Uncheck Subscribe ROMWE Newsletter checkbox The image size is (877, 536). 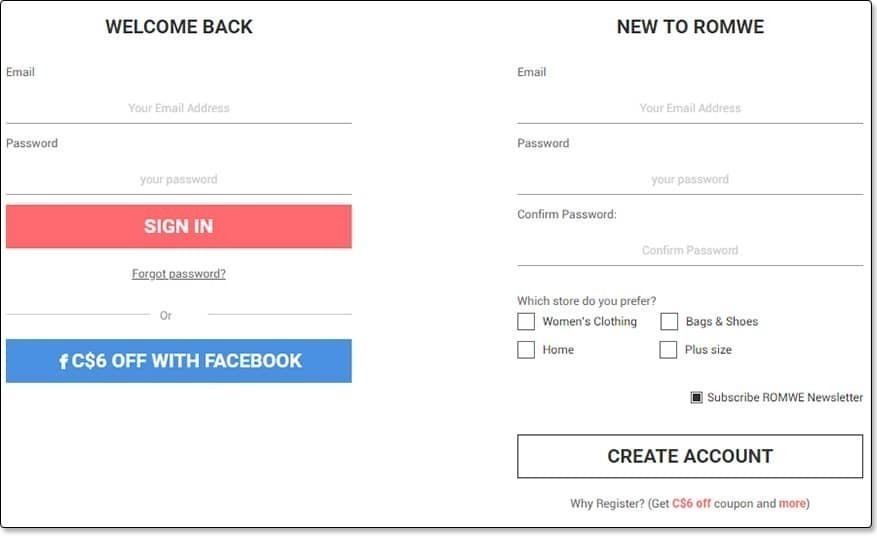pos(696,397)
